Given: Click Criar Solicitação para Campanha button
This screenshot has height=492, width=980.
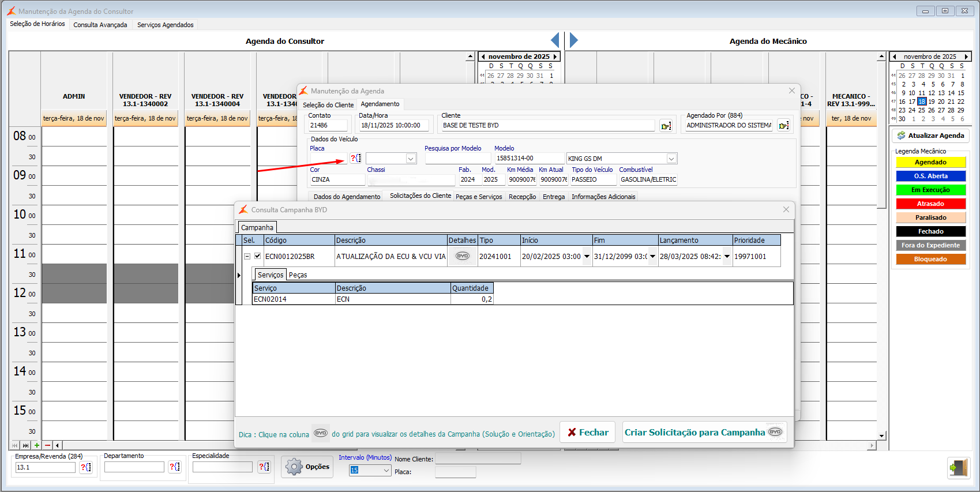Looking at the screenshot, I should 704,432.
